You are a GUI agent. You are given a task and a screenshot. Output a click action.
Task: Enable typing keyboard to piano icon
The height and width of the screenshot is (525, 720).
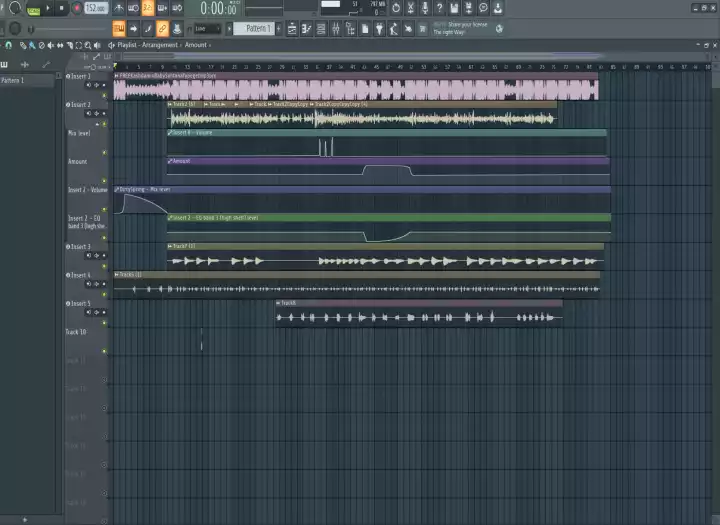pos(118,28)
